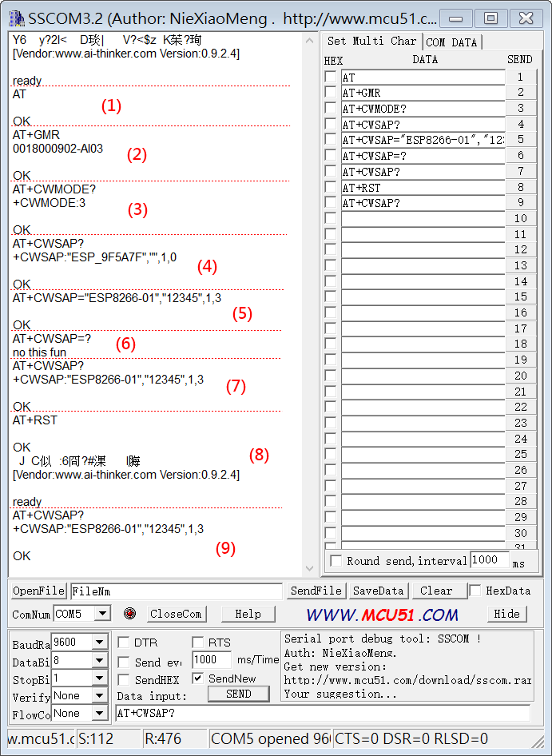
Task: Click the empty data field in row 10
Action: [x=423, y=218]
